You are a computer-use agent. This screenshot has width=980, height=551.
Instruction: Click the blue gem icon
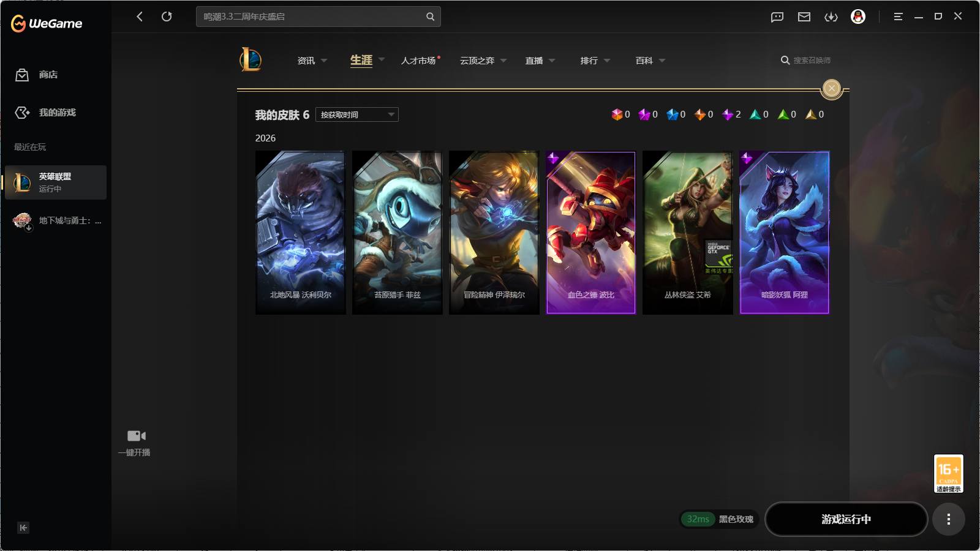(673, 114)
